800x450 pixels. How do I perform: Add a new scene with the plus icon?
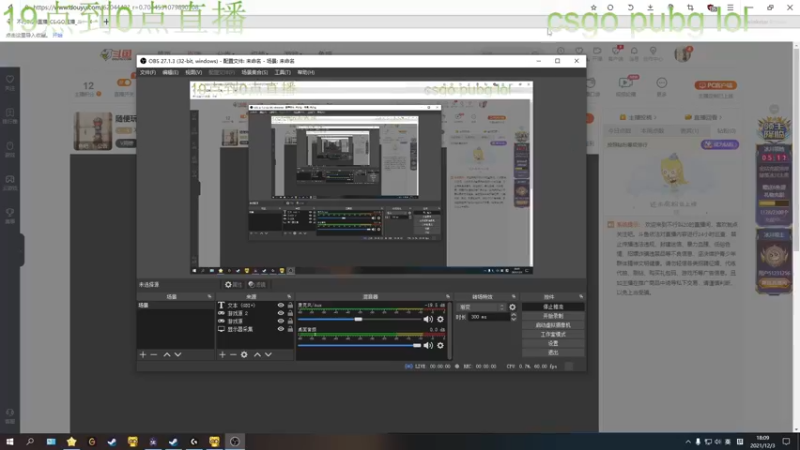[x=143, y=355]
